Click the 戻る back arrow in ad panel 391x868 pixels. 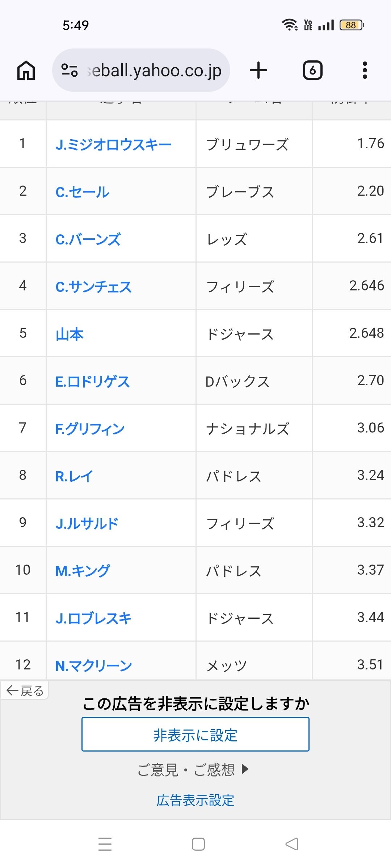[25, 690]
